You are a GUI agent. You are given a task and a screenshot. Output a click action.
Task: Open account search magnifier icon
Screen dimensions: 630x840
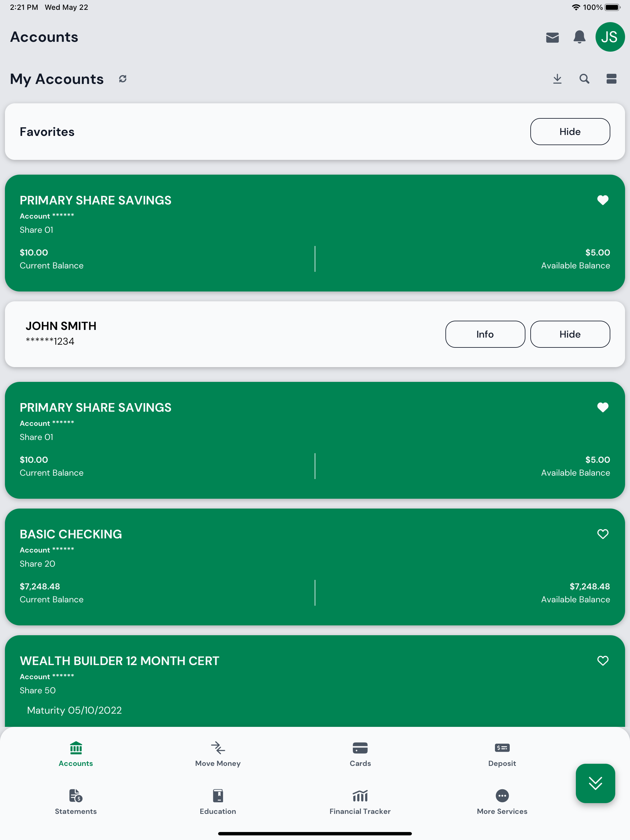pos(584,79)
